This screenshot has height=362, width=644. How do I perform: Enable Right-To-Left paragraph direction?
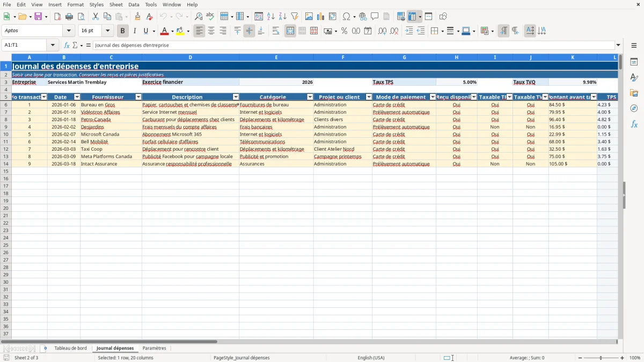click(515, 31)
